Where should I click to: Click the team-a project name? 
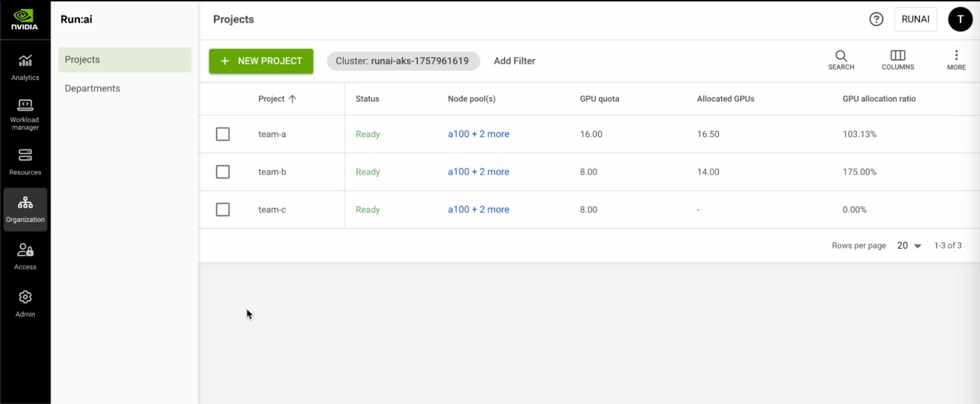click(x=272, y=134)
